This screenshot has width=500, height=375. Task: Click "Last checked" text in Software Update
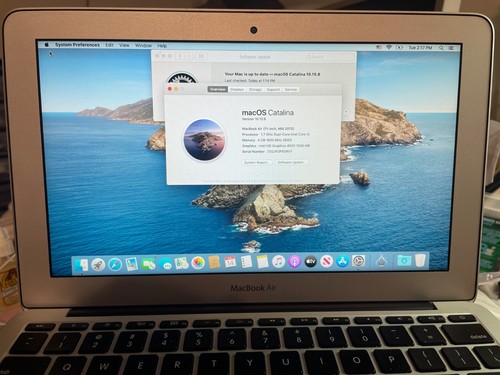tap(250, 81)
